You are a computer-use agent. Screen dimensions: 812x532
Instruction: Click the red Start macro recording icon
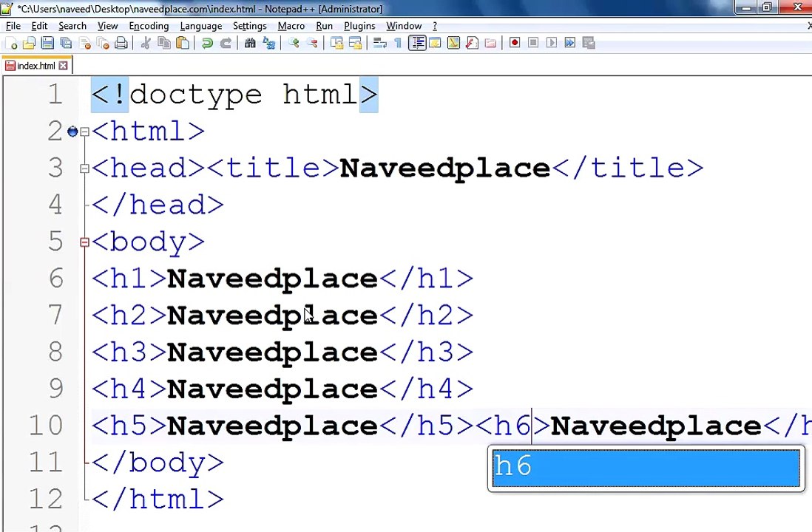[514, 43]
